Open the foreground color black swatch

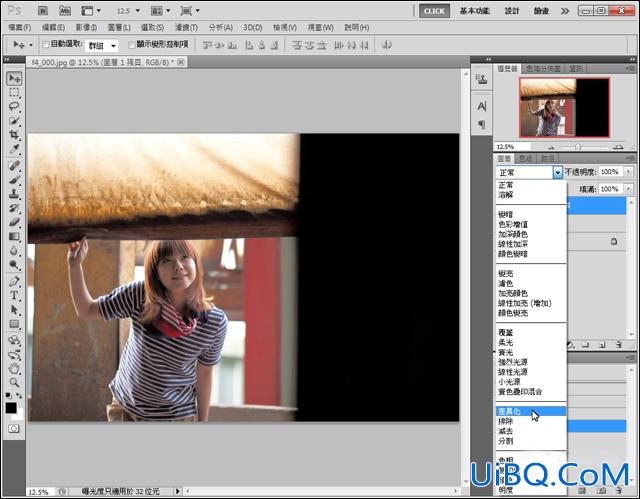(x=11, y=408)
